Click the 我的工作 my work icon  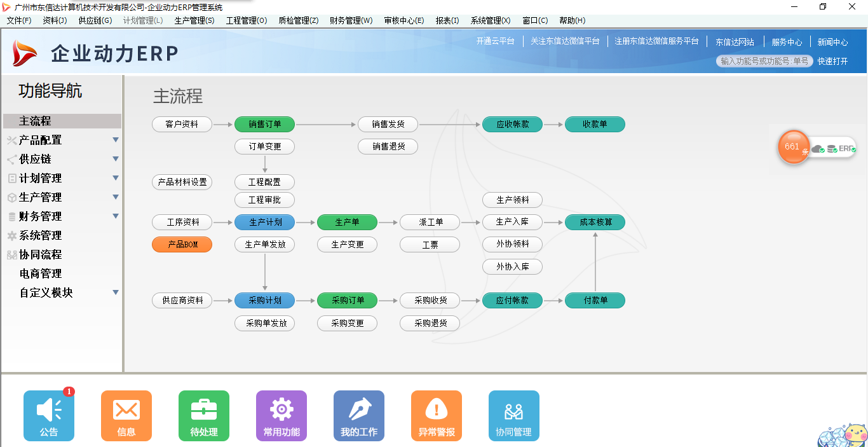tap(359, 415)
